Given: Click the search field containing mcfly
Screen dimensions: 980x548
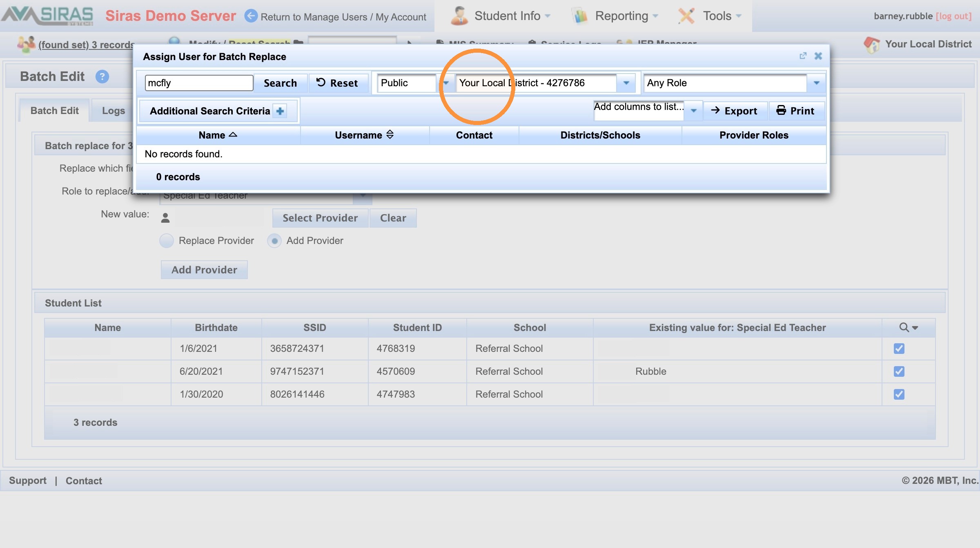Looking at the screenshot, I should tap(199, 83).
